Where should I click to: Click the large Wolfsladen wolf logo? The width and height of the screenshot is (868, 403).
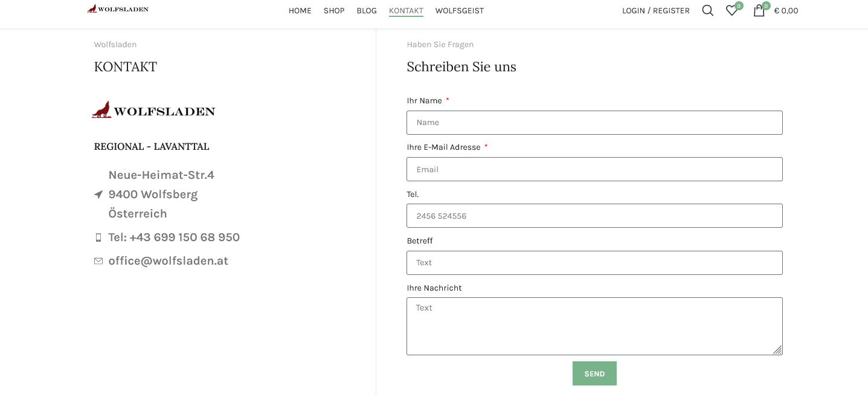(x=153, y=110)
